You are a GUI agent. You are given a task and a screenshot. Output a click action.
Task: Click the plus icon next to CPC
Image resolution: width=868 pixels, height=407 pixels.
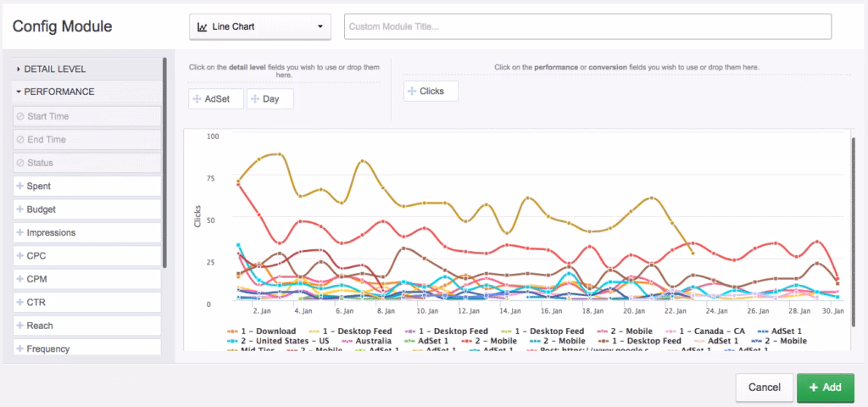(19, 255)
